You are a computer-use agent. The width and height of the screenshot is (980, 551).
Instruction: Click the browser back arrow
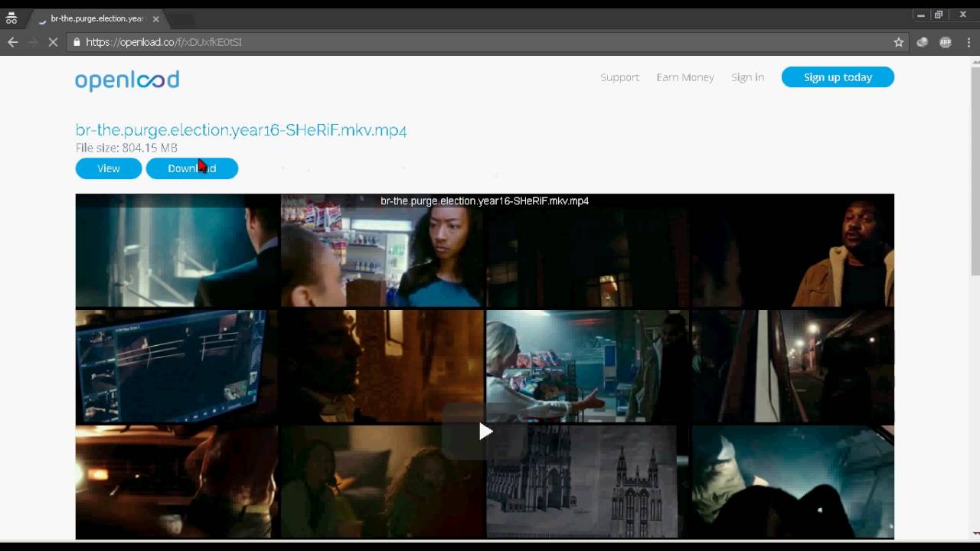(x=13, y=42)
